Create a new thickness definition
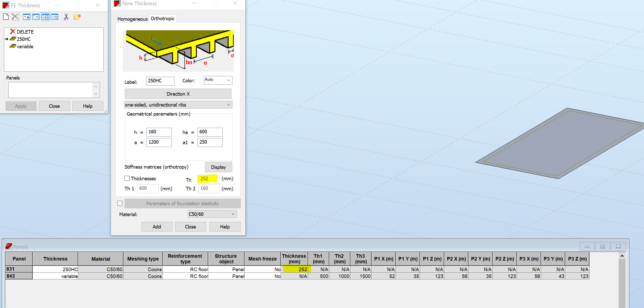This screenshot has width=644, height=308. 6,17
